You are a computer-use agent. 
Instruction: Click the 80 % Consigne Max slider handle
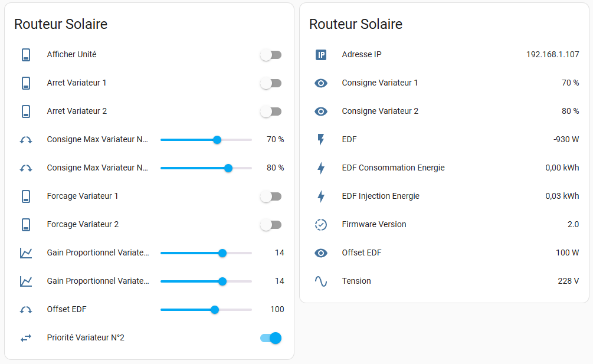pyautogui.click(x=228, y=168)
